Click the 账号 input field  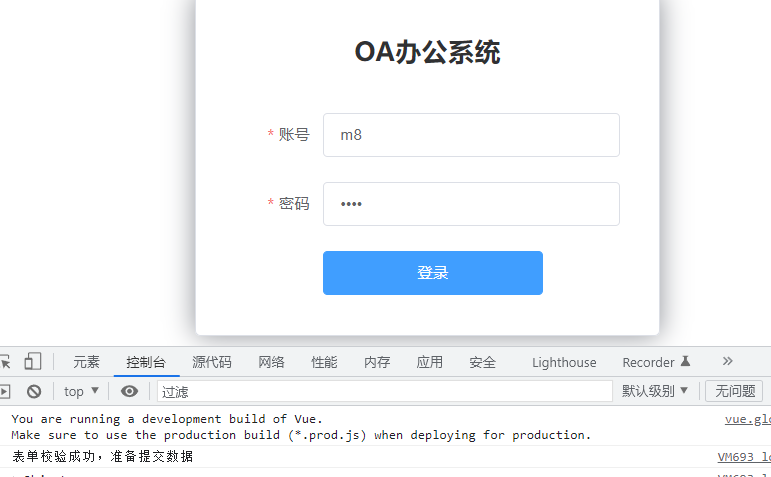[471, 135]
